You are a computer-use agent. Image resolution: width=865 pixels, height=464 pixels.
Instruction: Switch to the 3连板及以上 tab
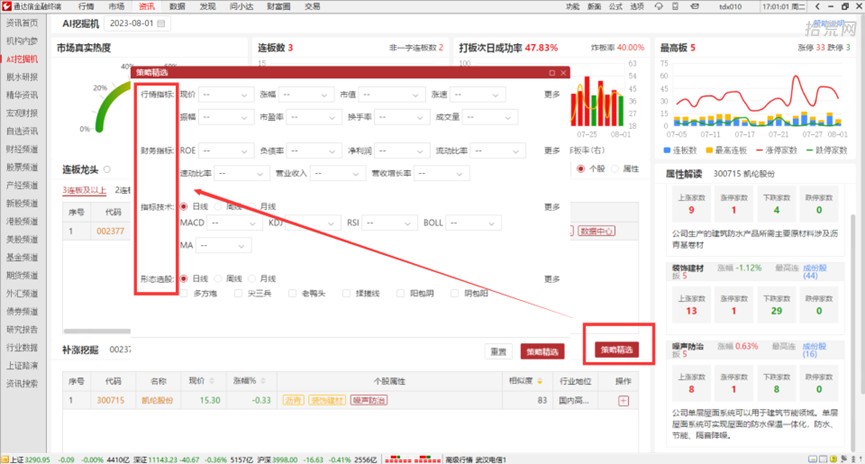pyautogui.click(x=84, y=190)
